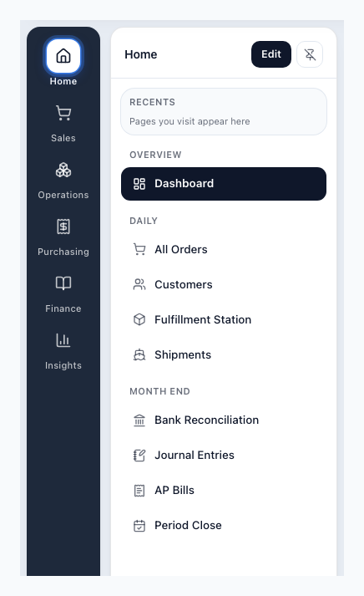Click the AP Bills receipt icon
Viewport: 364px width, 596px height.
point(139,491)
